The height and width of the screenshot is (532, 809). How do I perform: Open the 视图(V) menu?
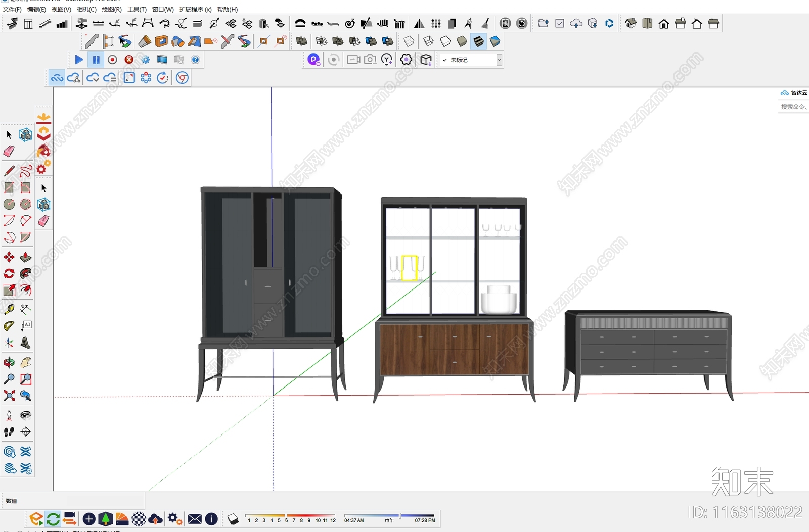(x=61, y=9)
